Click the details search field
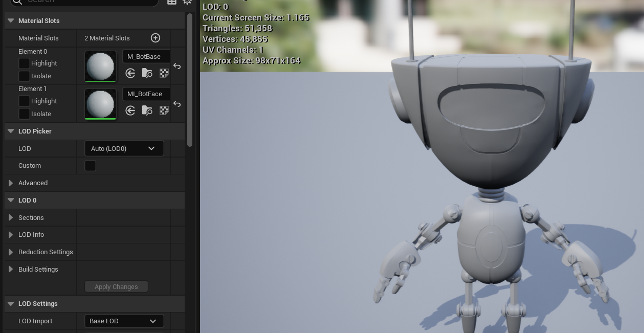 click(x=84, y=2)
